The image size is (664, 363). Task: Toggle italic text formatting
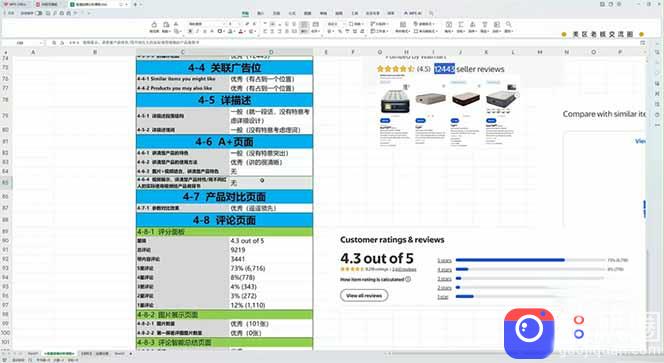(197, 31)
